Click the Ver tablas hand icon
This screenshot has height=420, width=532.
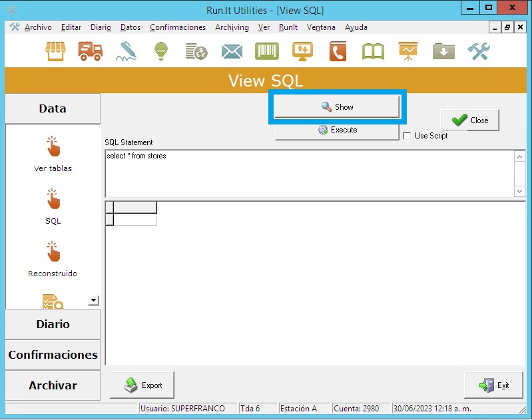[x=53, y=146]
